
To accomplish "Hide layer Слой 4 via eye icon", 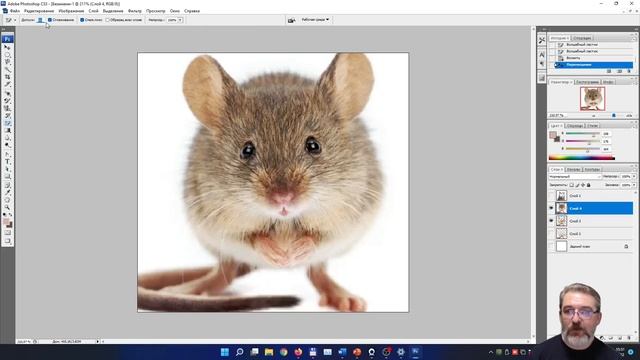I will (x=551, y=208).
